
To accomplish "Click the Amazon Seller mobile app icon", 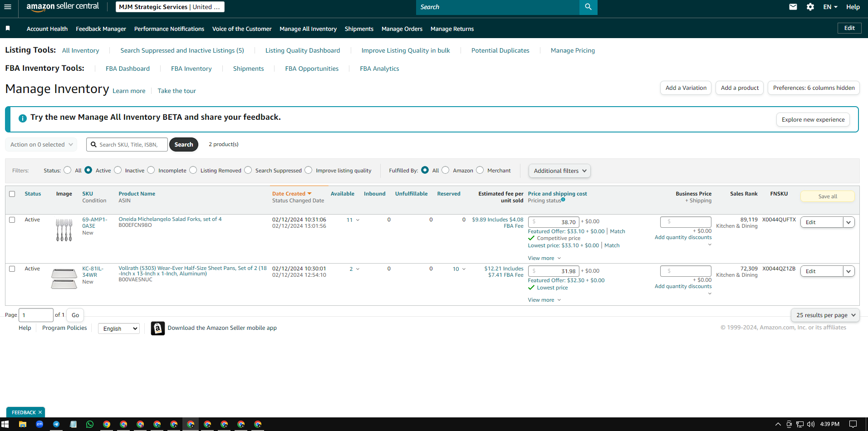I will click(157, 328).
